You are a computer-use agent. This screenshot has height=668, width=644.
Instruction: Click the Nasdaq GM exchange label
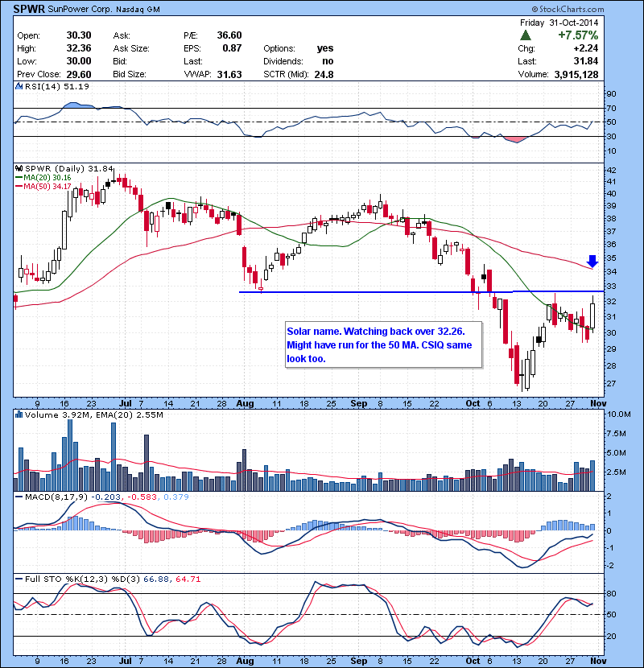click(x=138, y=10)
